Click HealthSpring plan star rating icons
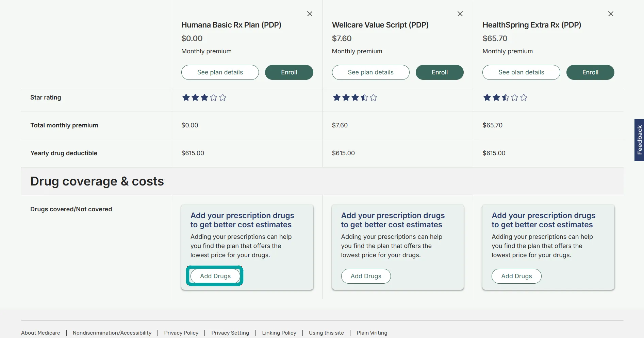The width and height of the screenshot is (644, 338). (x=505, y=98)
